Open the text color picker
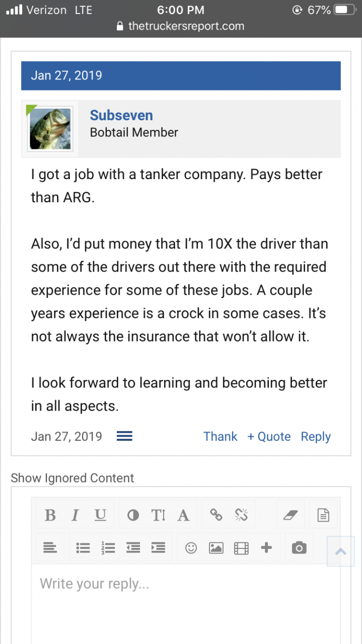 [133, 515]
